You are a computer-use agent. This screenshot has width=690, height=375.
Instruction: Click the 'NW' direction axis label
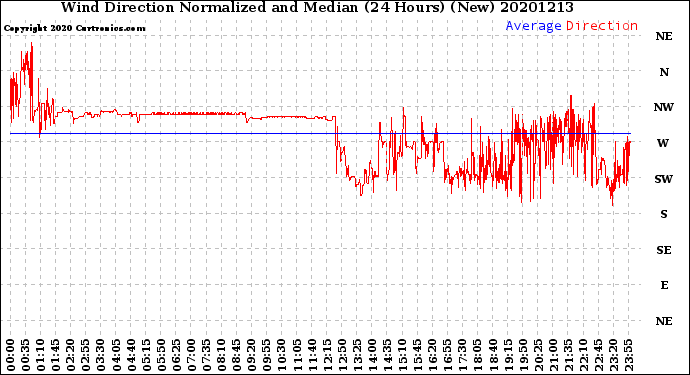coord(663,107)
